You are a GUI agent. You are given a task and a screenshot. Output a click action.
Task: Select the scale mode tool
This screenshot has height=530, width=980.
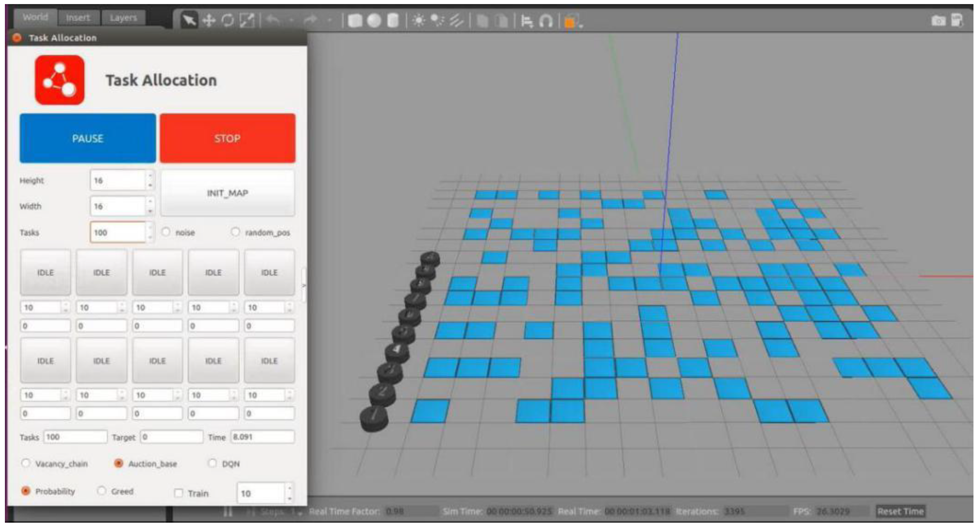pyautogui.click(x=247, y=20)
